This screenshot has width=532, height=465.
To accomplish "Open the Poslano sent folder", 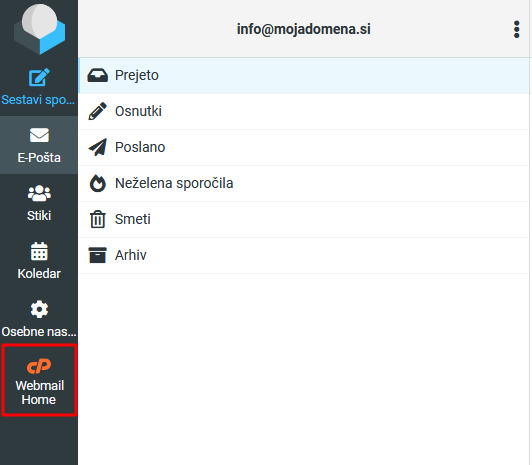I will click(304, 148).
